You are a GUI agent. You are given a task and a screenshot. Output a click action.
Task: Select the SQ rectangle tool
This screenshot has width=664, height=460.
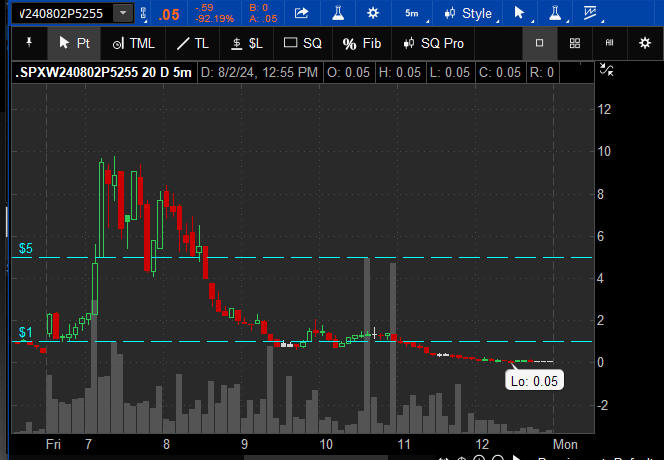(x=302, y=43)
